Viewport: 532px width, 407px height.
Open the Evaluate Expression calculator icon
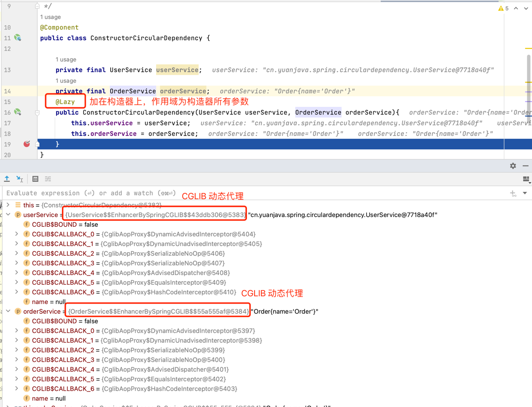tap(35, 179)
